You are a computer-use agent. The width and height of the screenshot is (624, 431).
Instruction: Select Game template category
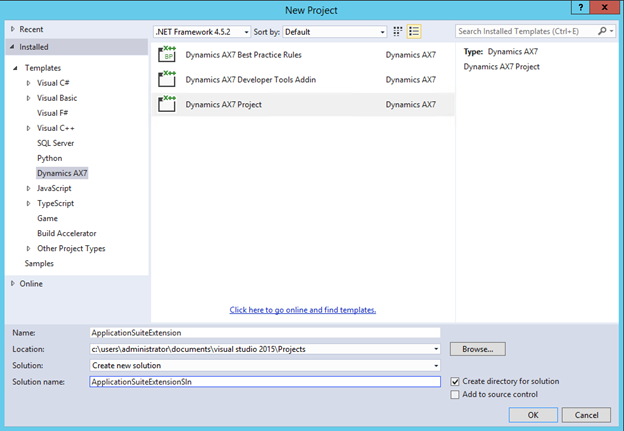point(47,218)
